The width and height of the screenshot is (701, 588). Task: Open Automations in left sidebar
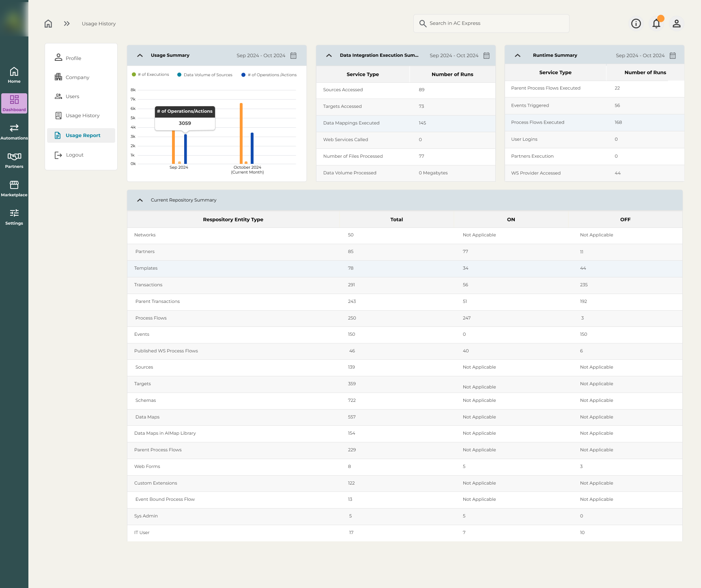(x=14, y=132)
